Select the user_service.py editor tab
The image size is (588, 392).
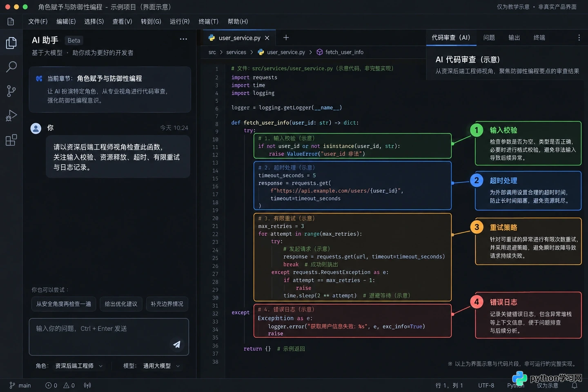(x=239, y=38)
